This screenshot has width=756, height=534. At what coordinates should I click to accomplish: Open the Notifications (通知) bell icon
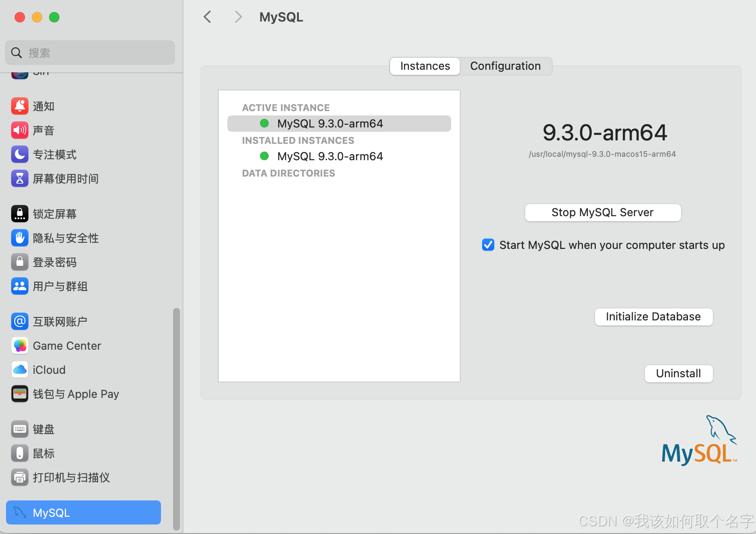point(20,106)
